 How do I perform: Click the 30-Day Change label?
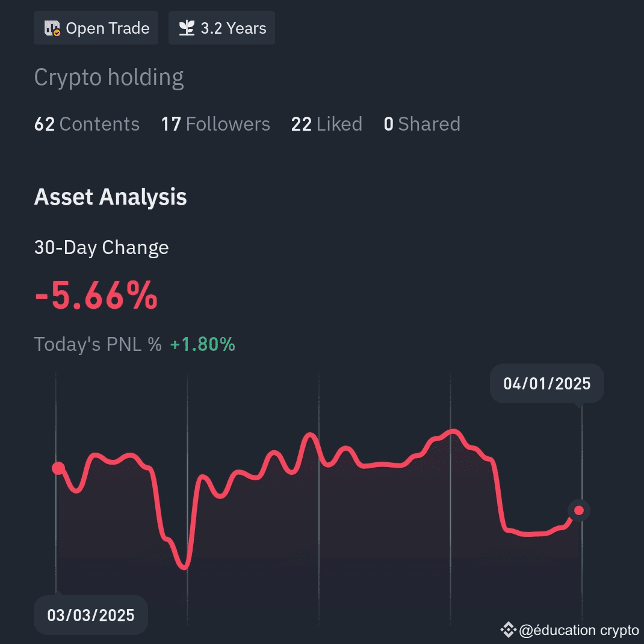point(102,247)
